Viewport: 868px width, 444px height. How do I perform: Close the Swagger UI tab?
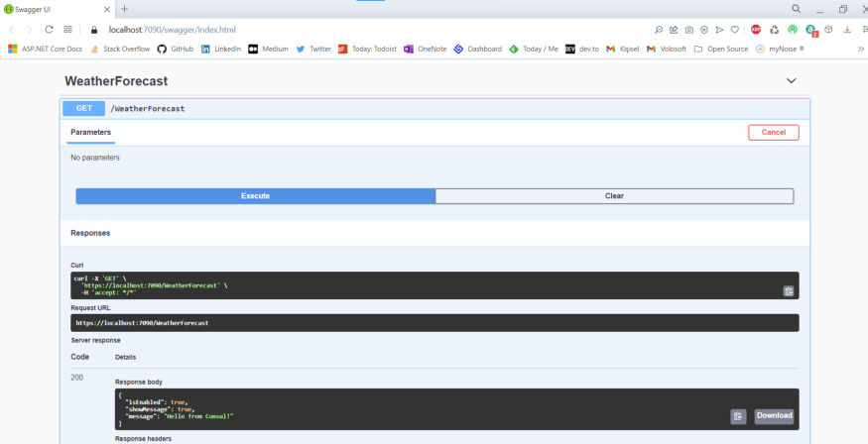(107, 9)
